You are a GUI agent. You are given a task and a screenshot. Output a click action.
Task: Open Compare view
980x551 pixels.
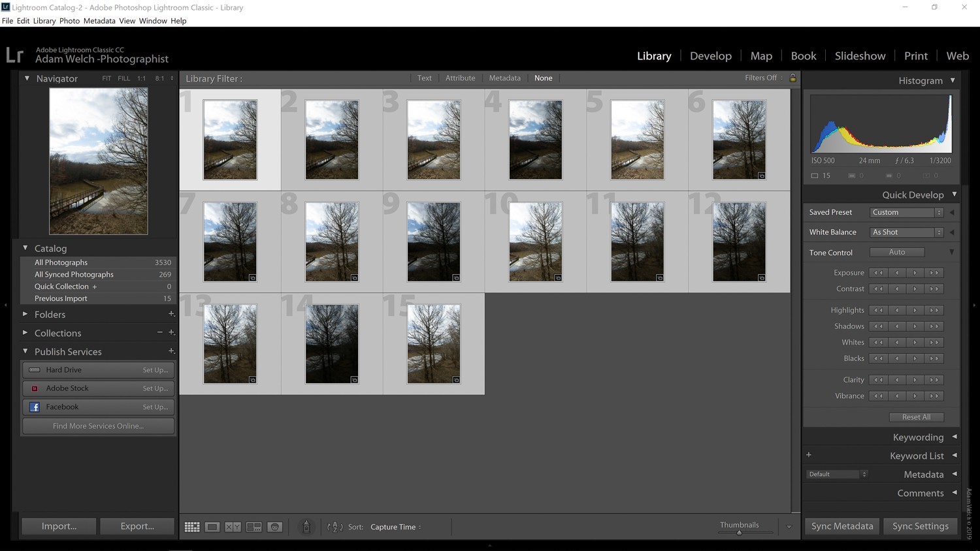(233, 527)
